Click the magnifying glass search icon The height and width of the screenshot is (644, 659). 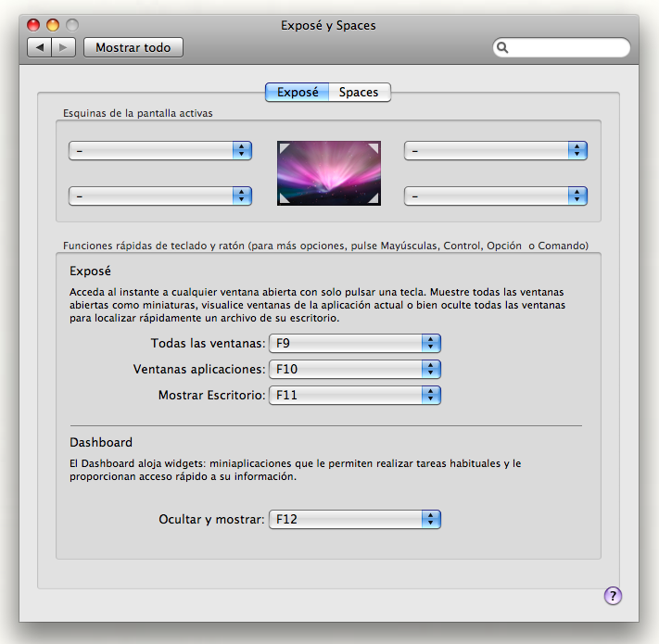pos(502,47)
